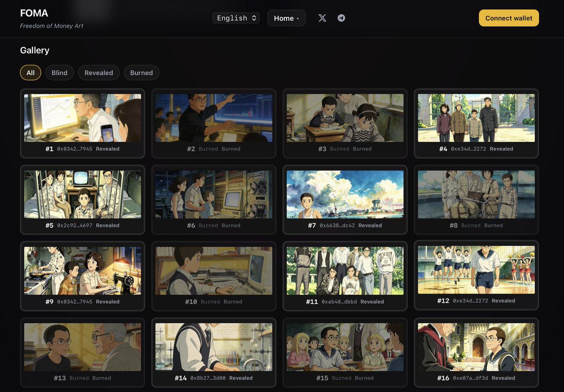
Task: Open artwork #5 thumbnail image
Action: coord(83,194)
